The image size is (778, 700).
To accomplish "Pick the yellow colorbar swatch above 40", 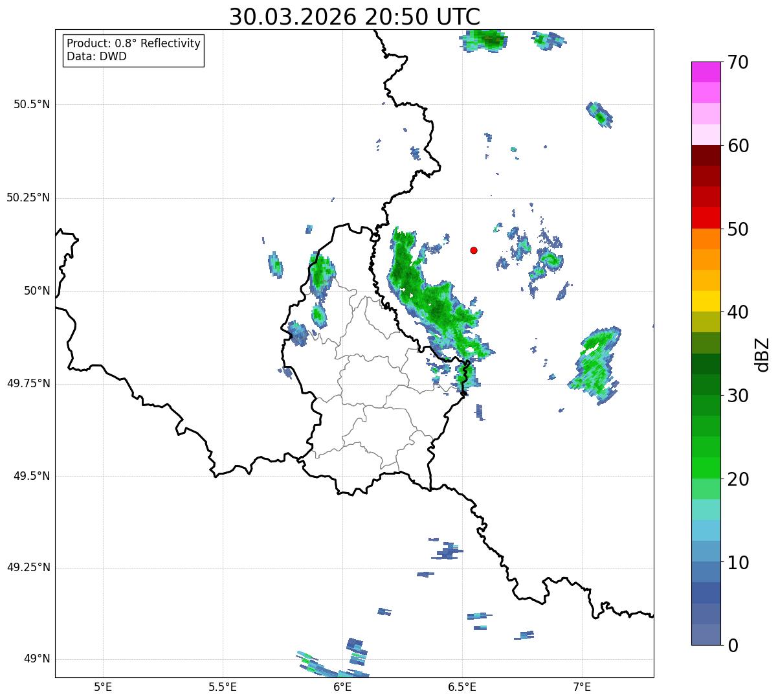I will pyautogui.click(x=706, y=301).
